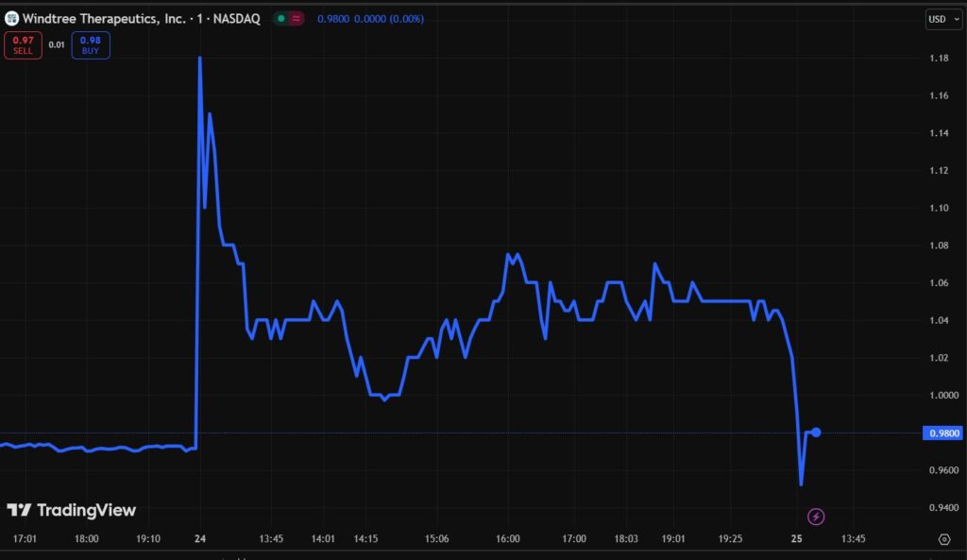The width and height of the screenshot is (967, 560).
Task: Click the blue 0.9800 price axis label
Action: pyautogui.click(x=942, y=433)
